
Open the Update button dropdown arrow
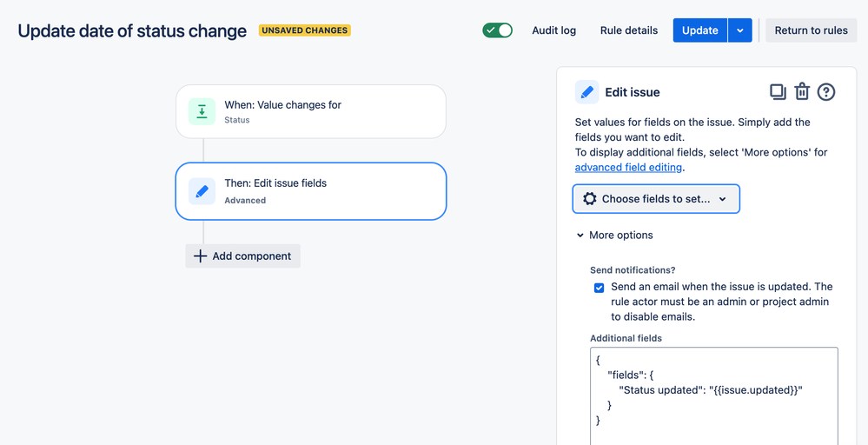(x=739, y=30)
